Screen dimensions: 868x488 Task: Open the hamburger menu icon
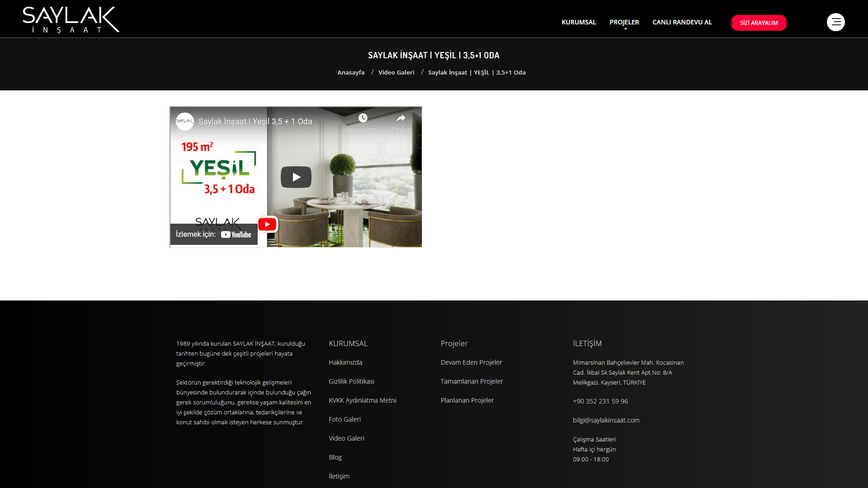point(835,22)
